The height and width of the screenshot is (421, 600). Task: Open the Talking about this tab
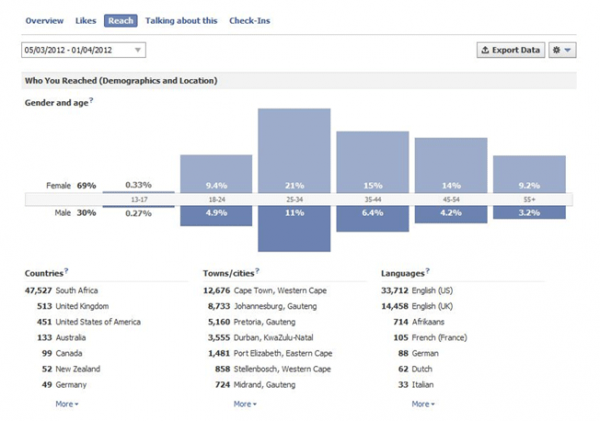(x=181, y=21)
